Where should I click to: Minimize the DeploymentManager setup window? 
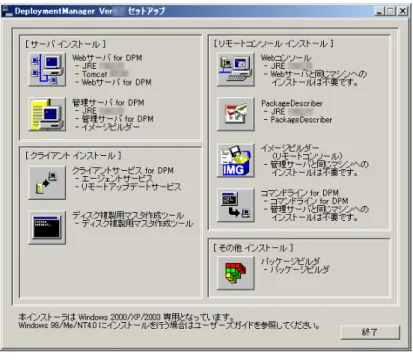(x=379, y=11)
